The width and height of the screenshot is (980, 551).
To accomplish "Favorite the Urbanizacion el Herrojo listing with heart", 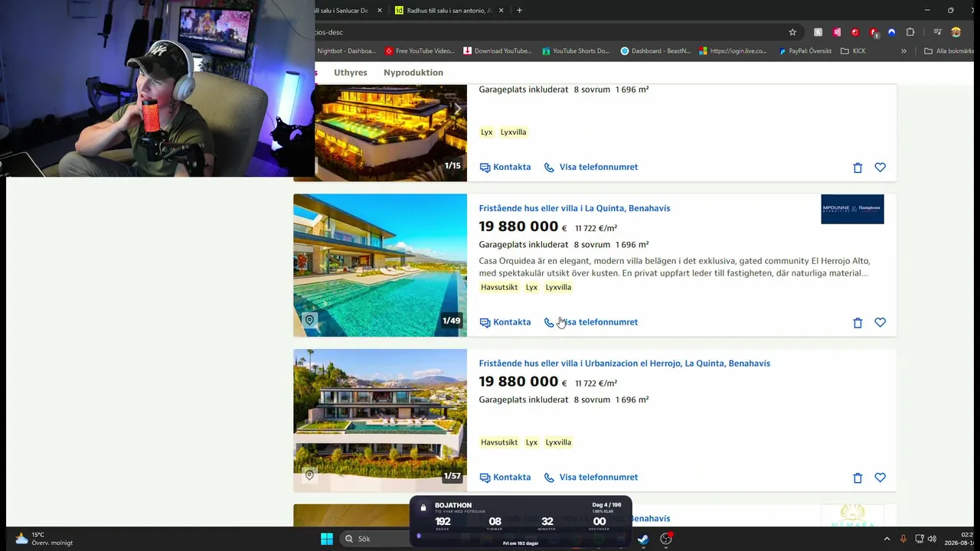I will click(880, 478).
